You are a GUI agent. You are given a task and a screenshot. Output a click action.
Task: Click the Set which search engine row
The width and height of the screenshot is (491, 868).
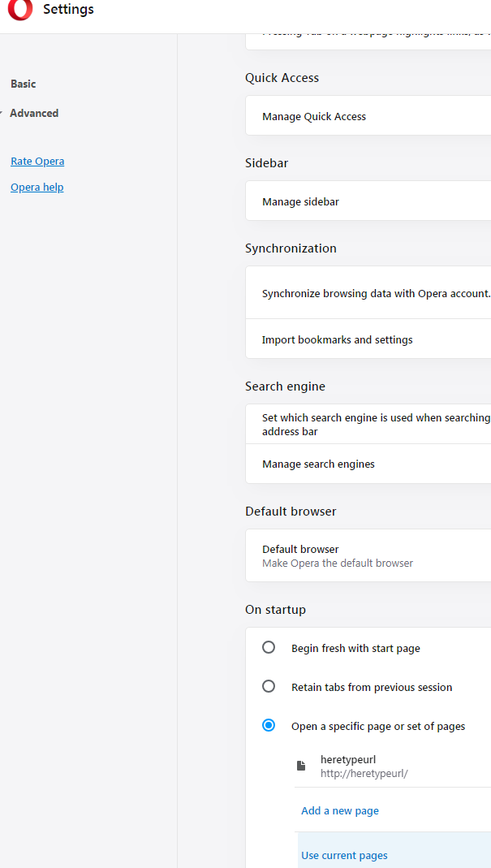pos(368,424)
